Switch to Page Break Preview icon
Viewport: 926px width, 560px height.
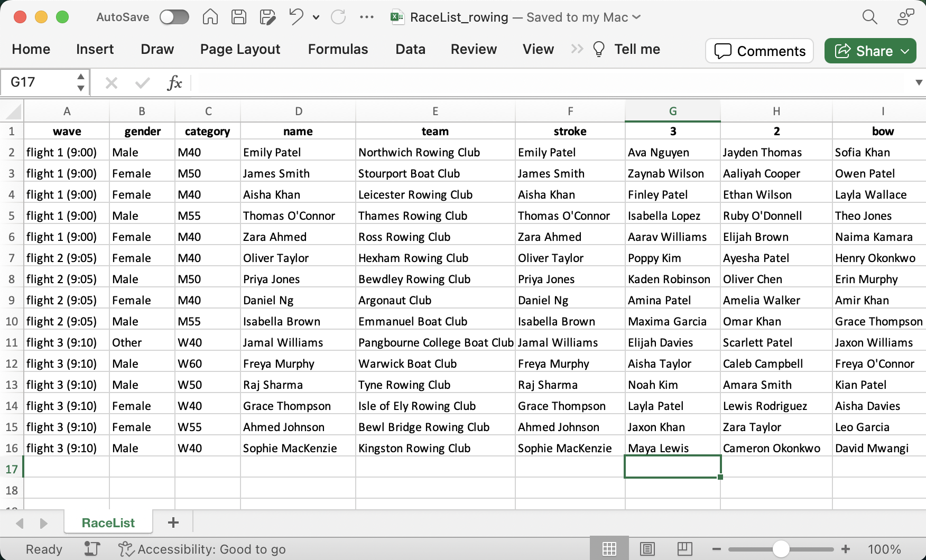coord(684,549)
